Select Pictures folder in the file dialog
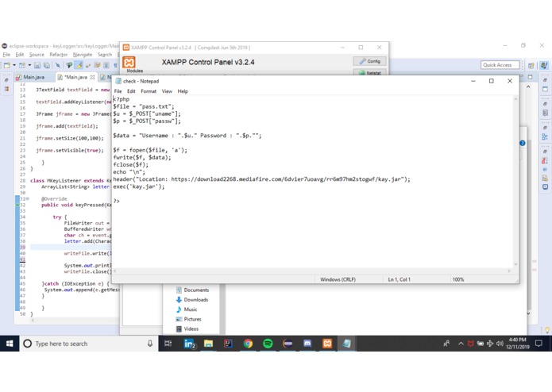Viewport: 552px width, 392px height. click(x=188, y=319)
